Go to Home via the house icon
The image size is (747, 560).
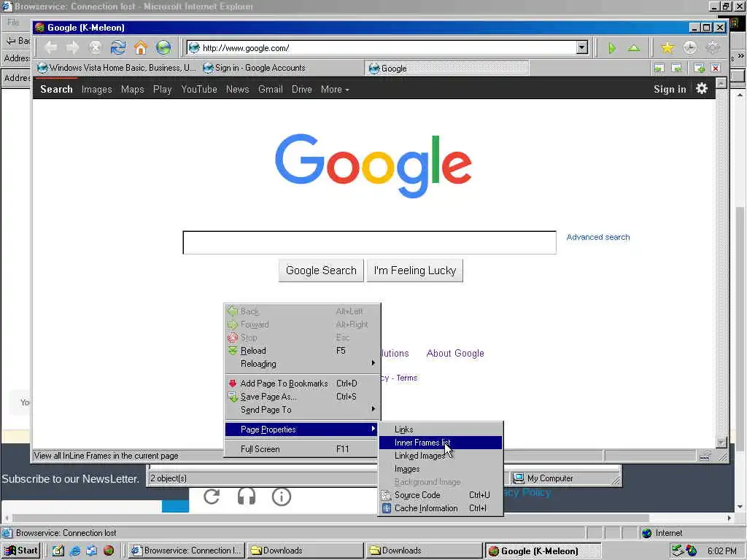tap(141, 47)
